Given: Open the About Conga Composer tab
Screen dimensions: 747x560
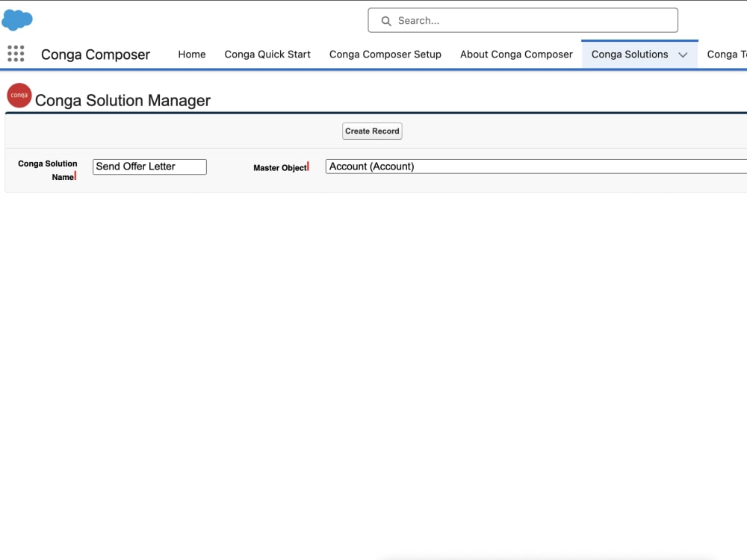Looking at the screenshot, I should pos(516,54).
